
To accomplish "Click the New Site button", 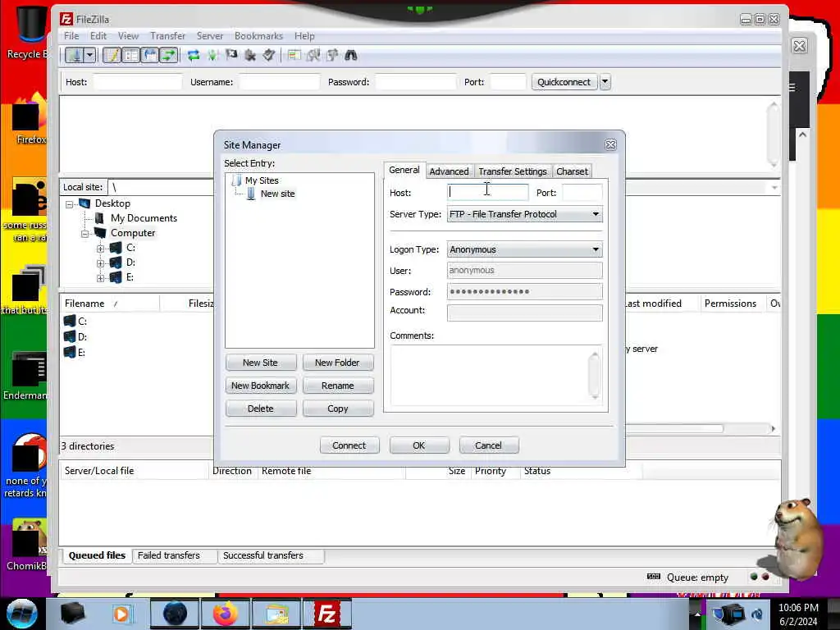I will point(261,363).
